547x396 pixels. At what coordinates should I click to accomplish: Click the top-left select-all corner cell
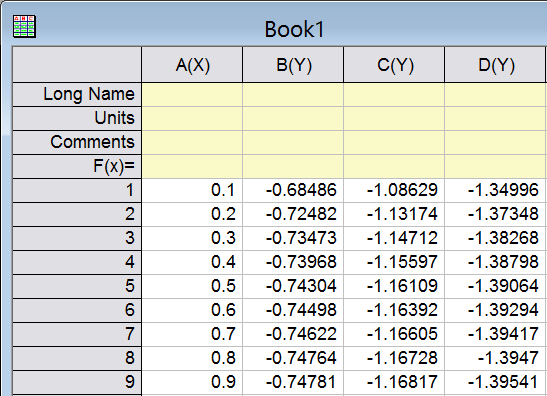[77, 65]
